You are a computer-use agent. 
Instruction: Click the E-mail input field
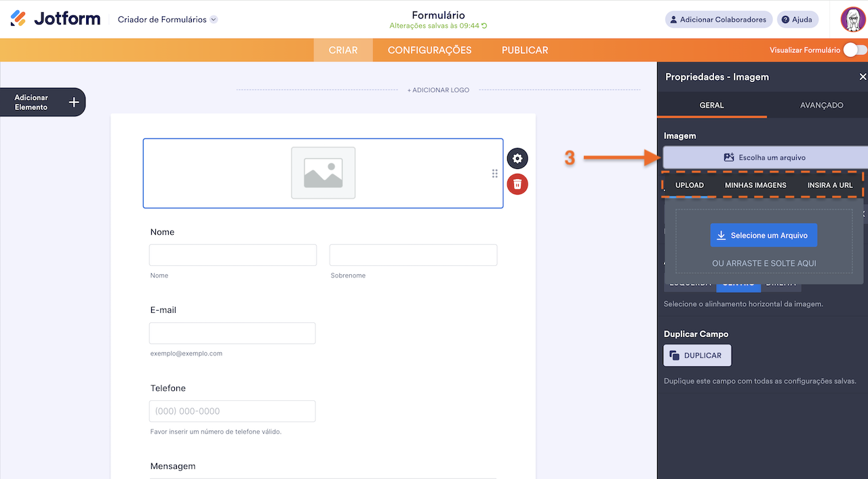[232, 333]
